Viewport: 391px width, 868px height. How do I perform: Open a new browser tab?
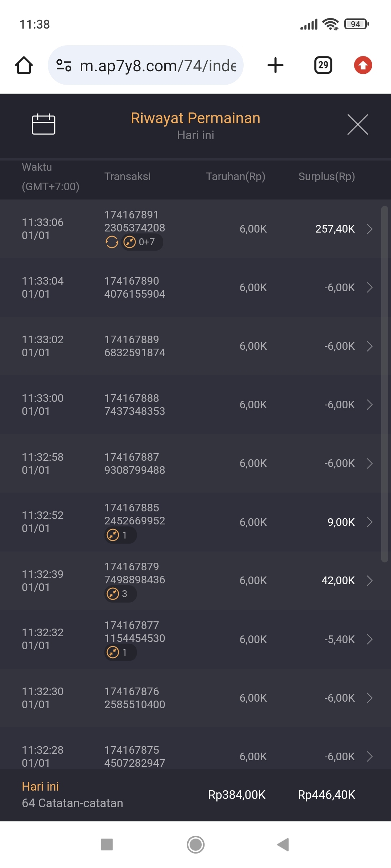pyautogui.click(x=275, y=65)
